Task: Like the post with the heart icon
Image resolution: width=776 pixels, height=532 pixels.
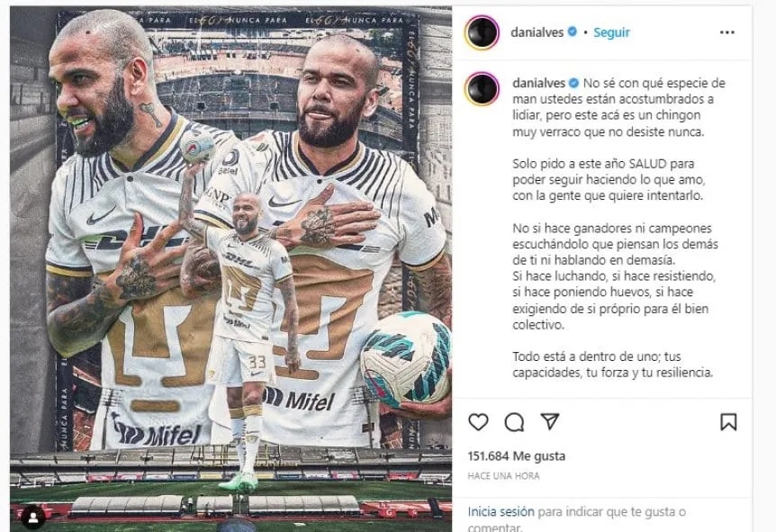Action: [x=478, y=422]
